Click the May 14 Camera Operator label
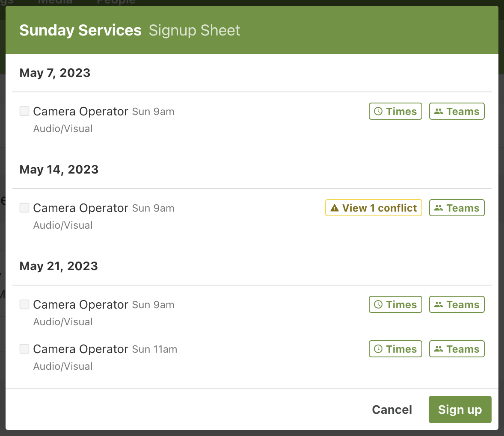 pos(81,208)
